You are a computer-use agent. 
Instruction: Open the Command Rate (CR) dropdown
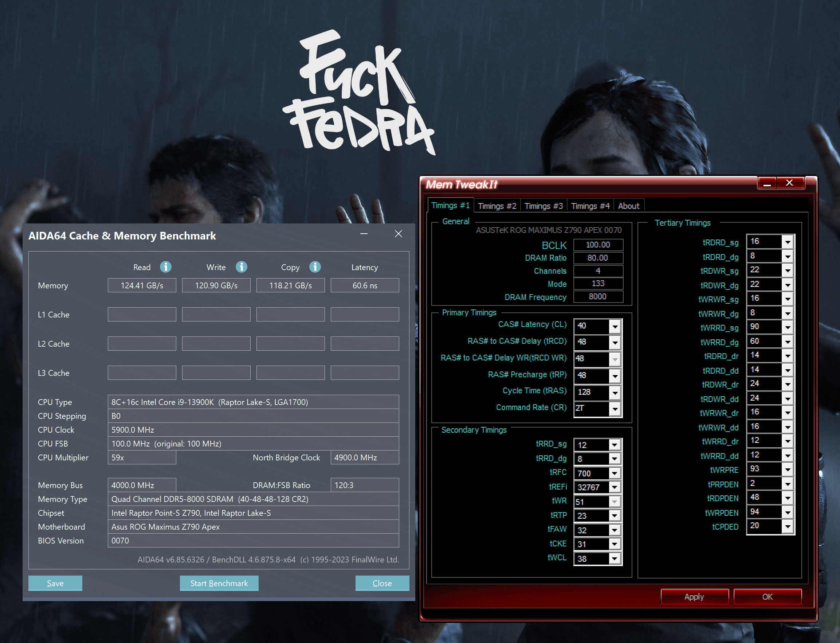pos(615,409)
